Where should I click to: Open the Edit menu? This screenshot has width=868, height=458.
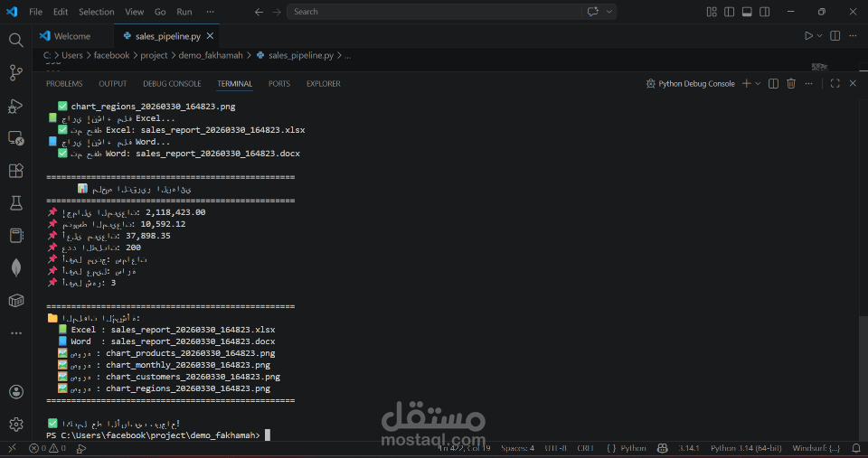click(61, 12)
